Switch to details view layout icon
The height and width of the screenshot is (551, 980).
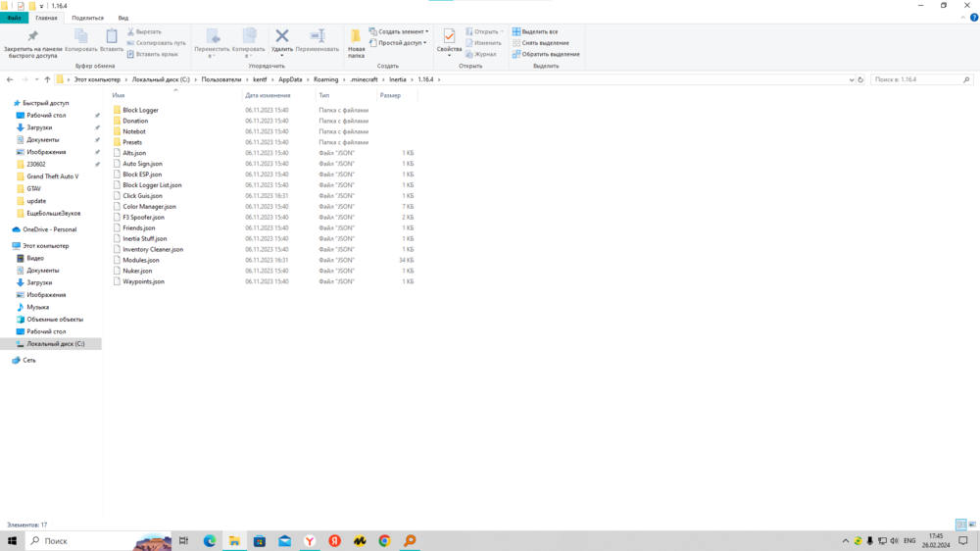(x=960, y=525)
